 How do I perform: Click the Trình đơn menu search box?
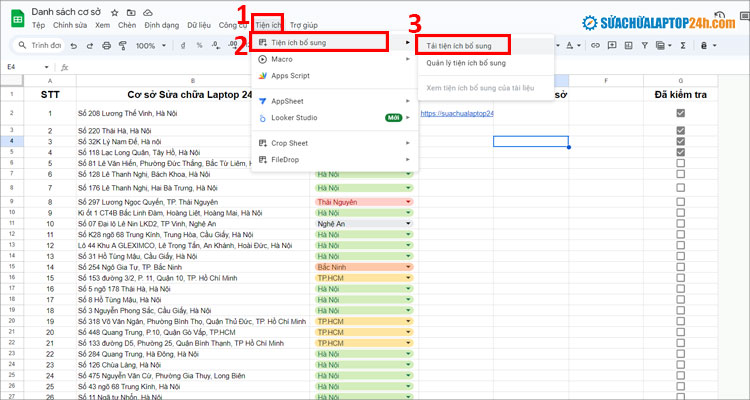coord(40,46)
